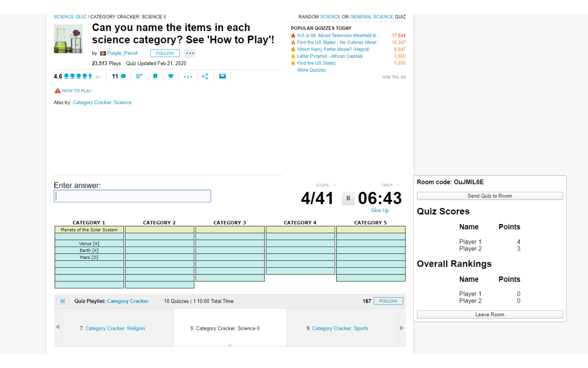
Task: Click CATEGORY 4 column header
Action: point(300,223)
